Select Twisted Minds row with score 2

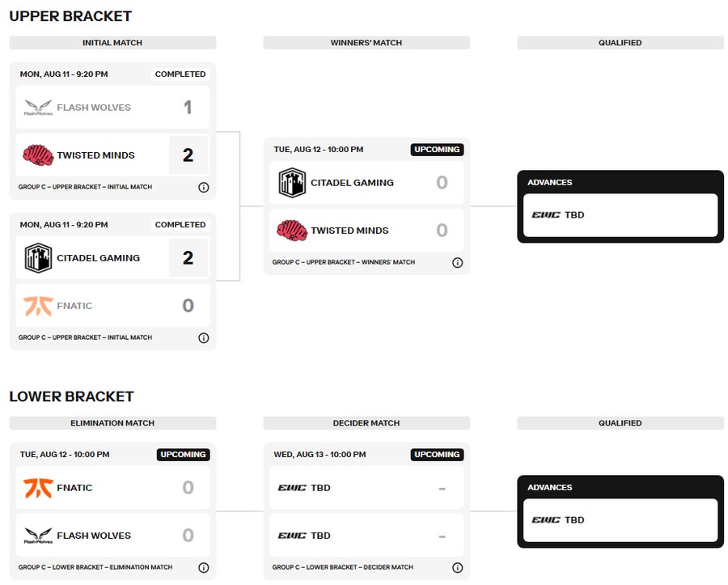click(x=112, y=155)
